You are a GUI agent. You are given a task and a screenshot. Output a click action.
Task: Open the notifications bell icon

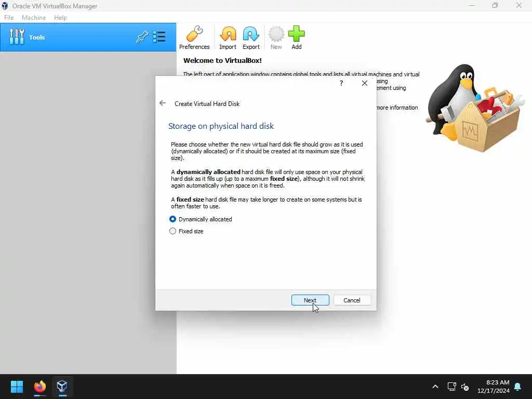coord(518,387)
